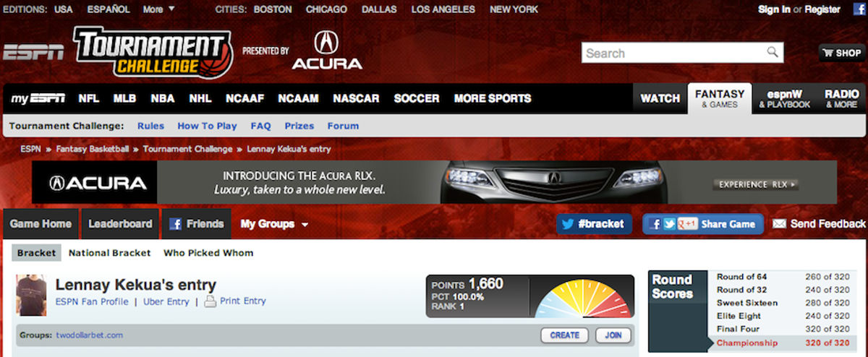This screenshot has width=868, height=357.
Task: Open the NBA menu
Action: point(163,98)
